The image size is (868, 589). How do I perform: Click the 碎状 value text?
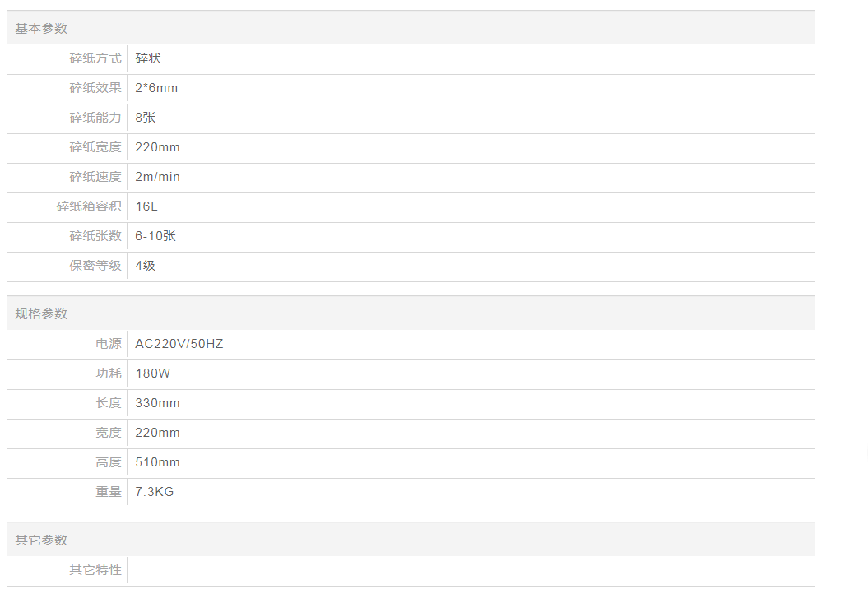click(x=148, y=58)
